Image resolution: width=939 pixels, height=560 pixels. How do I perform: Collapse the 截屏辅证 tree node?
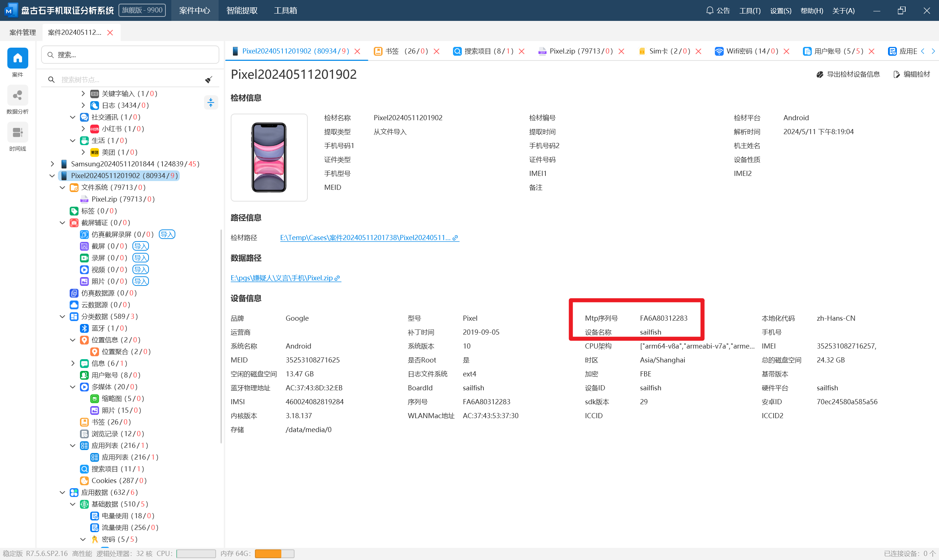(x=63, y=222)
